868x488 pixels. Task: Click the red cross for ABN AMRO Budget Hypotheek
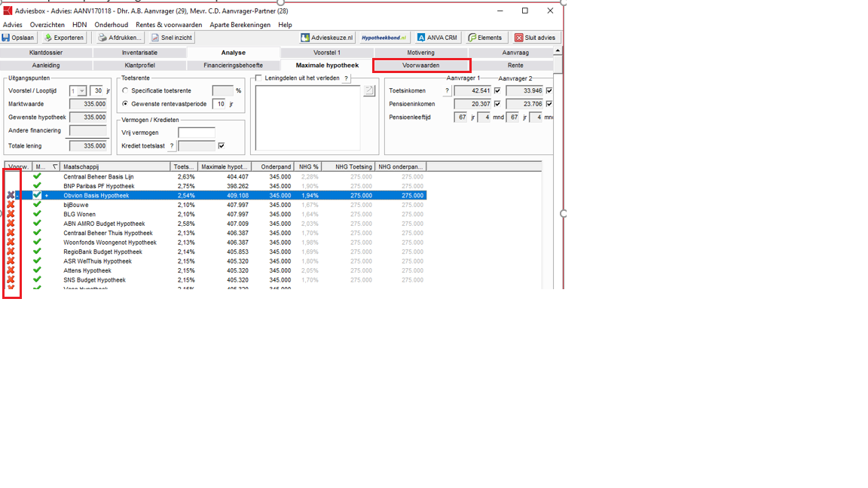pyautogui.click(x=11, y=224)
